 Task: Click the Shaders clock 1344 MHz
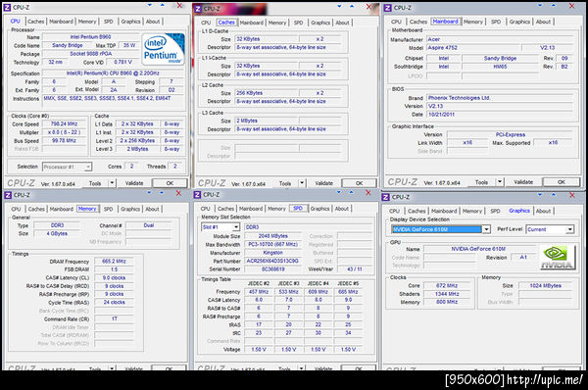(447, 294)
